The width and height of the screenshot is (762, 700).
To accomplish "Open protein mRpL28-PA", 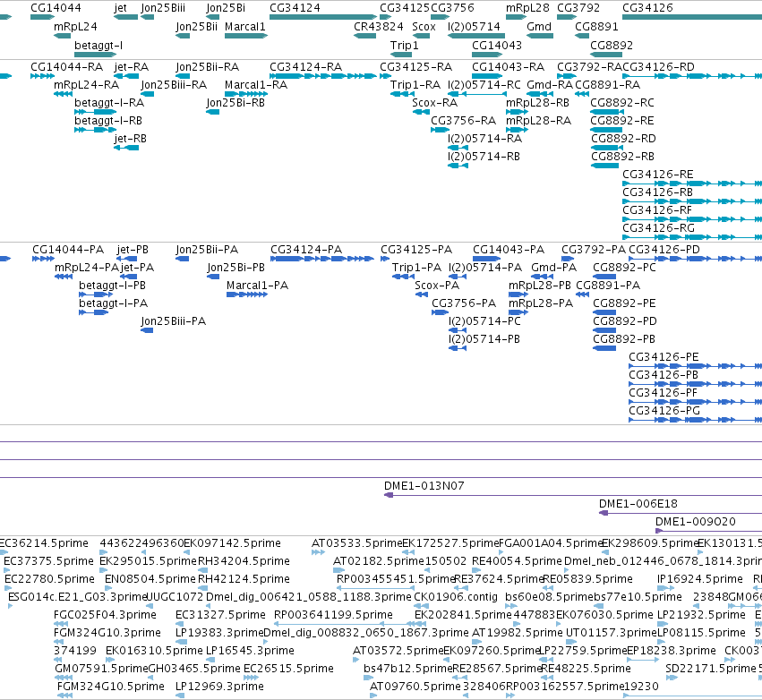I will [541, 303].
